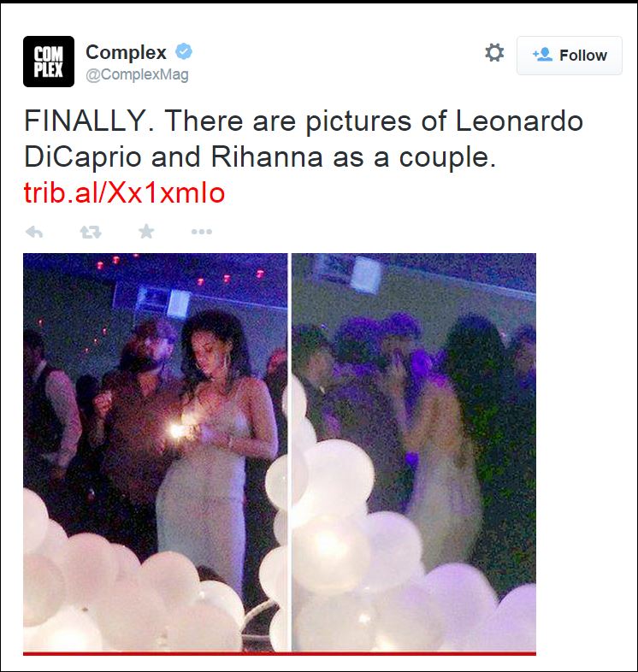Click the white divider between the photos

(x=290, y=453)
